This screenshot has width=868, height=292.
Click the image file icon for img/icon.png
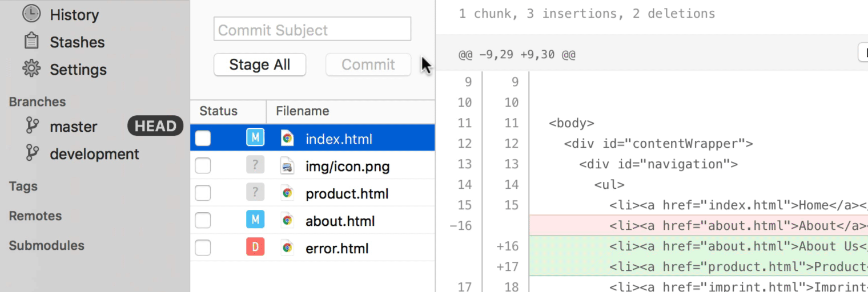(x=287, y=166)
